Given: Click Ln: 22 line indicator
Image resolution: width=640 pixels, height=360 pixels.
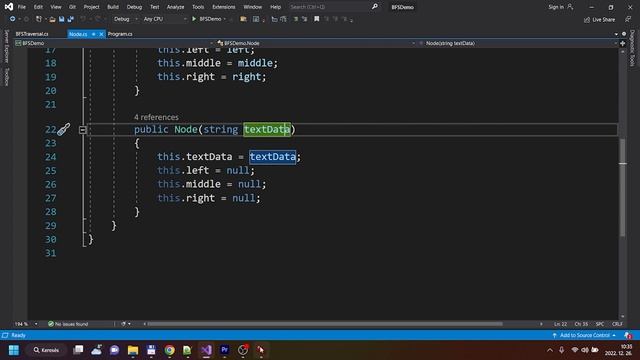Looking at the screenshot, I should 560,324.
